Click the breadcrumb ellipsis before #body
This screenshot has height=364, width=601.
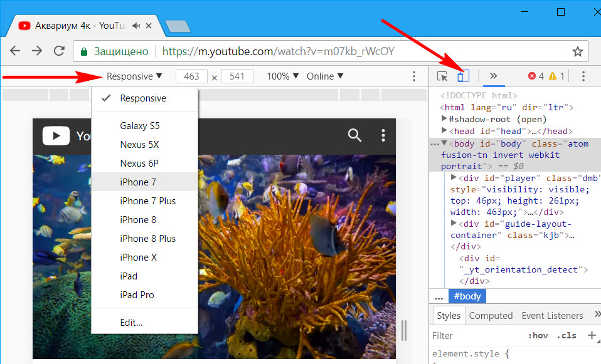(439, 296)
